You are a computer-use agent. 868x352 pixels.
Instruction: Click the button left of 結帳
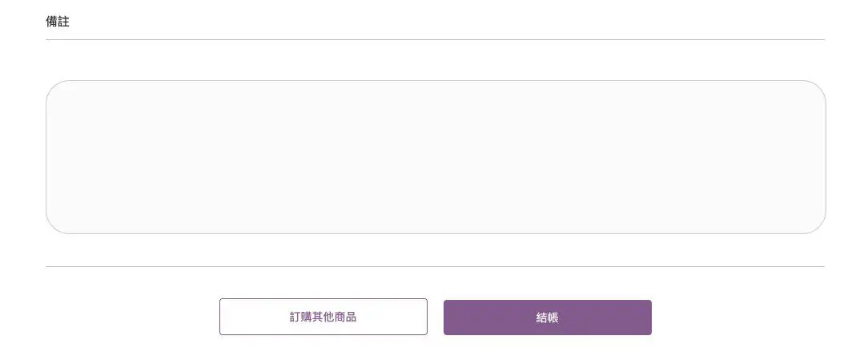point(323,317)
